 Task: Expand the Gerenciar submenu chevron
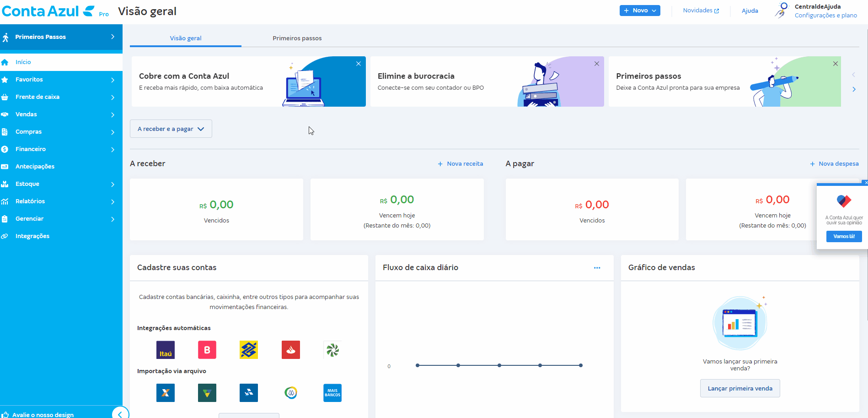click(113, 219)
